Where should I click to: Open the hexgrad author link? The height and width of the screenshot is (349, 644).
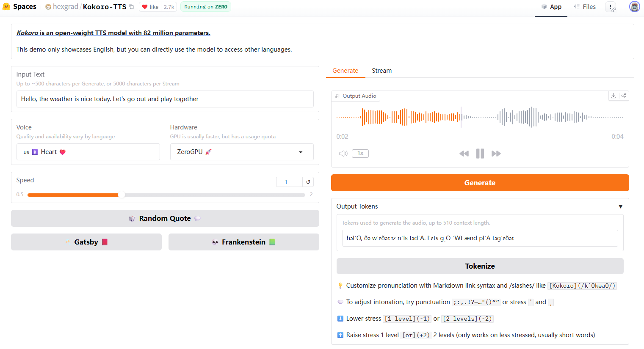point(66,7)
